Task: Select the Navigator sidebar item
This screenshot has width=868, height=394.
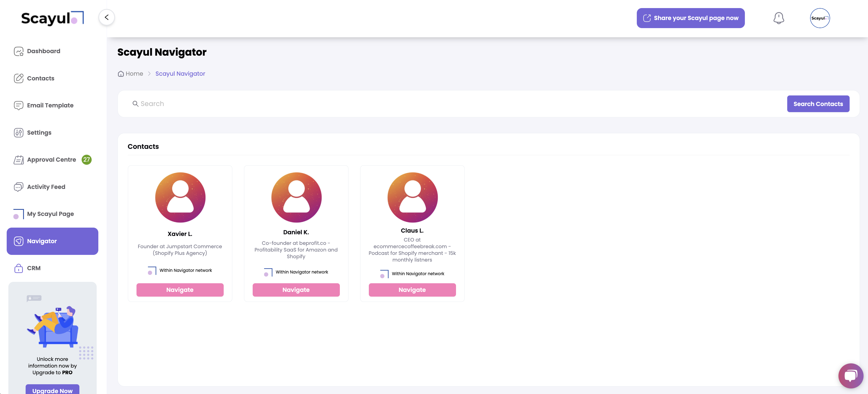Action: (53, 241)
